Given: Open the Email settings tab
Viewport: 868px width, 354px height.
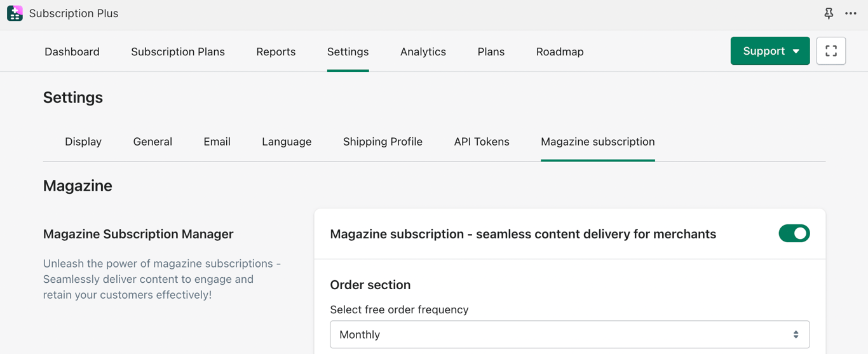Looking at the screenshot, I should tap(217, 142).
